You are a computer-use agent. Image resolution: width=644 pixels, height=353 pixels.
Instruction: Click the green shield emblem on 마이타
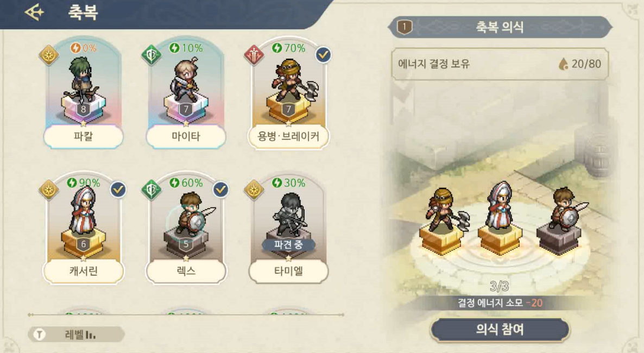coord(151,55)
